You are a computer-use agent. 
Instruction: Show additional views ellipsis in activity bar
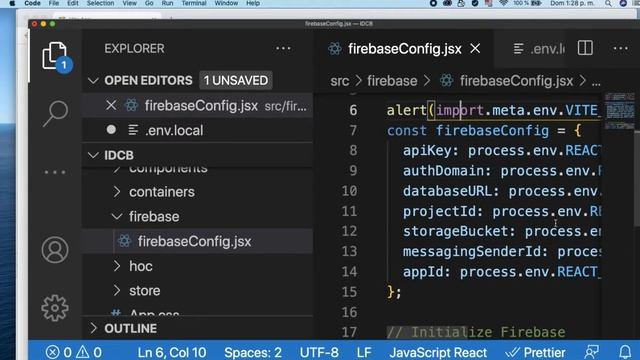[x=55, y=172]
